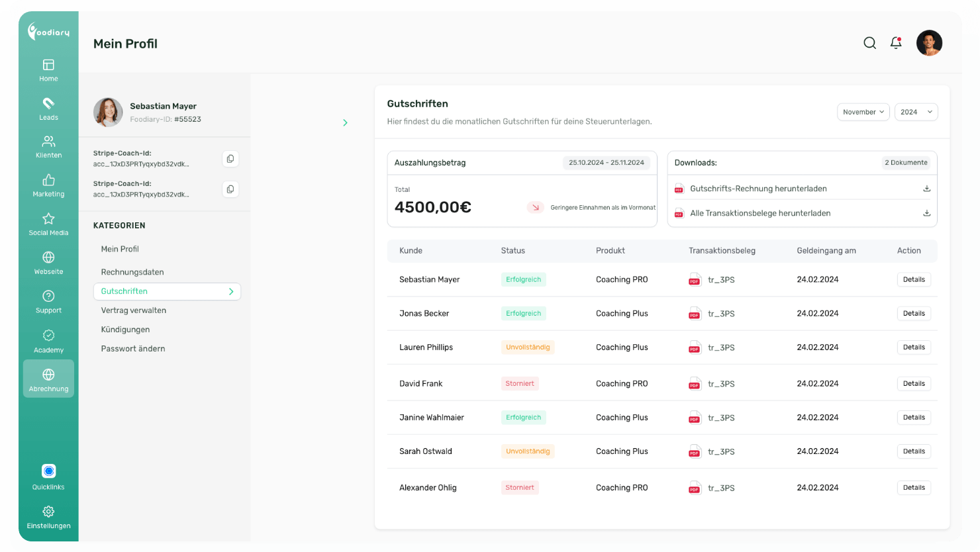This screenshot has height=552, width=980.
Task: Open Sebastian Mayer's transaction receipt PDF
Action: pyautogui.click(x=695, y=279)
